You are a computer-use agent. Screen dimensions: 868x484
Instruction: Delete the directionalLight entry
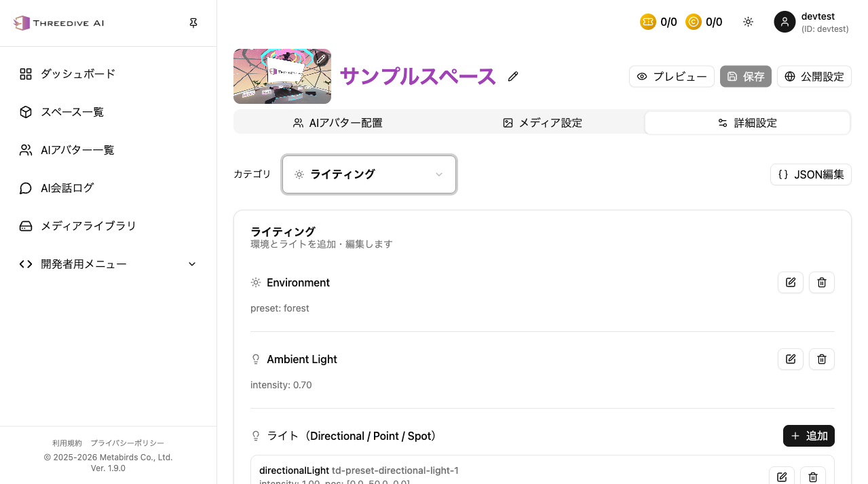[x=813, y=477]
